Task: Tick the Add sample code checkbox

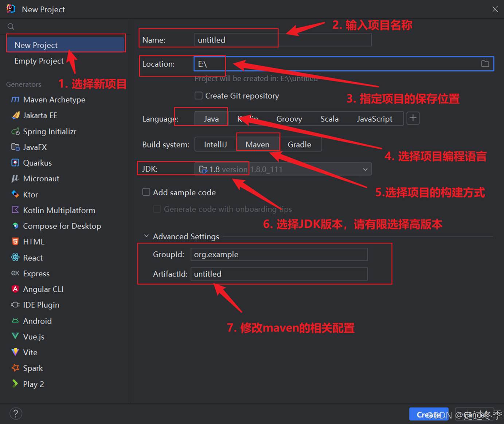Action: pyautogui.click(x=146, y=192)
